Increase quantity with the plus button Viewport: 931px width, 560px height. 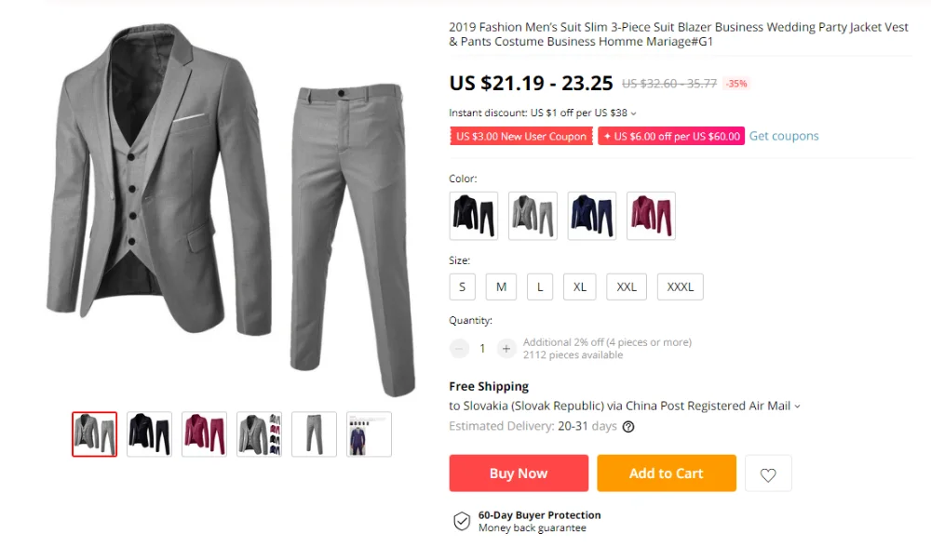506,349
